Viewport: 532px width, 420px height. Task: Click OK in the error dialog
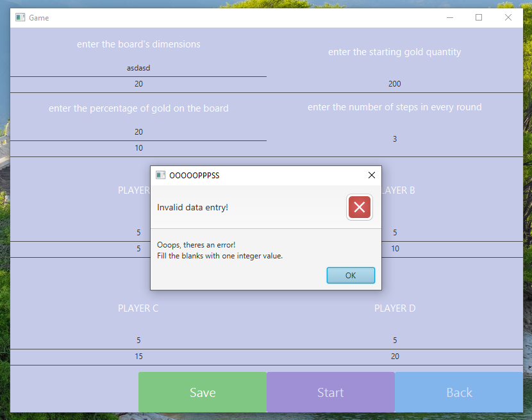click(351, 275)
